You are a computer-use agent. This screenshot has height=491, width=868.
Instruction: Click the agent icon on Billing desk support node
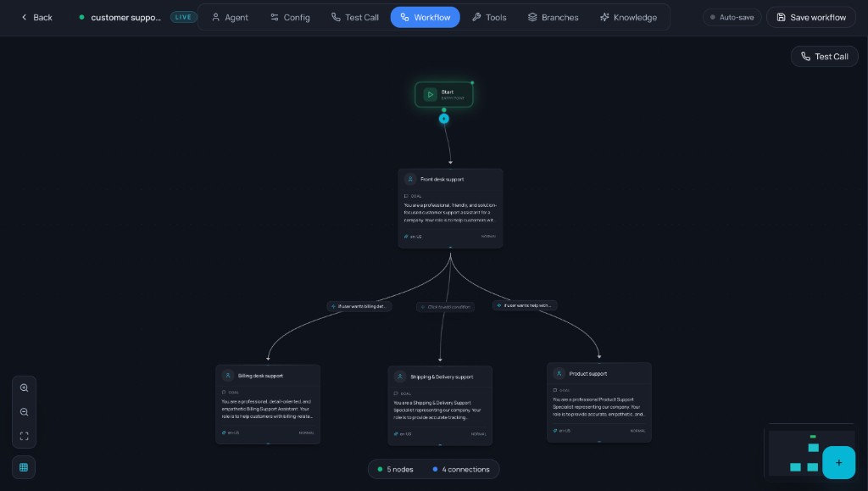[x=228, y=375]
